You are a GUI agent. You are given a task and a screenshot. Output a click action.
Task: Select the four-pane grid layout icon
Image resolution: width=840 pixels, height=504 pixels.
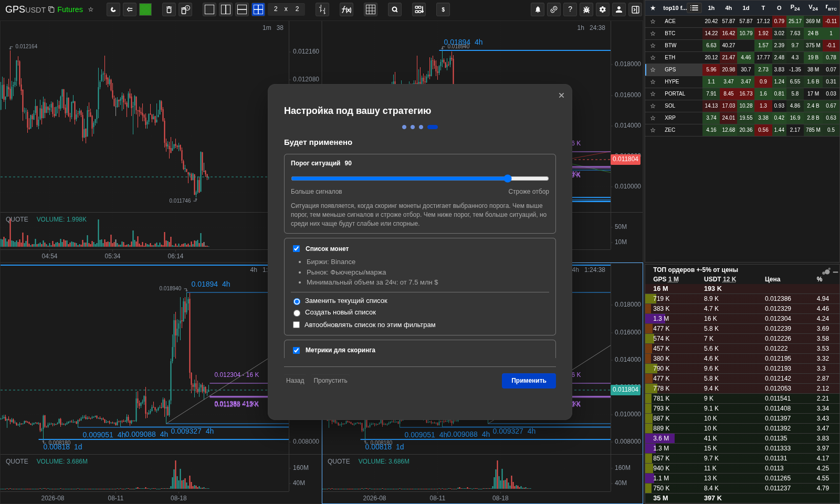(258, 9)
